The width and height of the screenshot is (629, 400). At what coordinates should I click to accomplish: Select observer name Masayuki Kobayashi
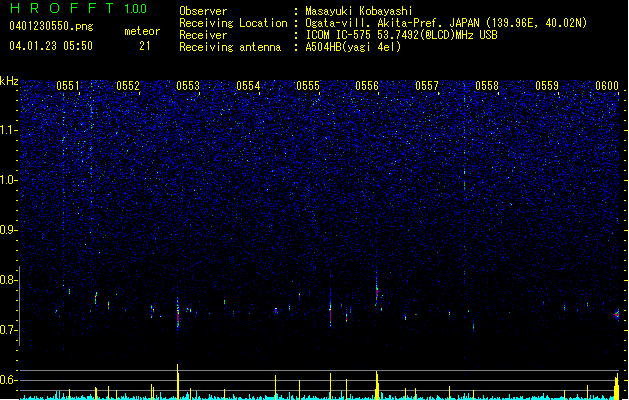point(359,11)
